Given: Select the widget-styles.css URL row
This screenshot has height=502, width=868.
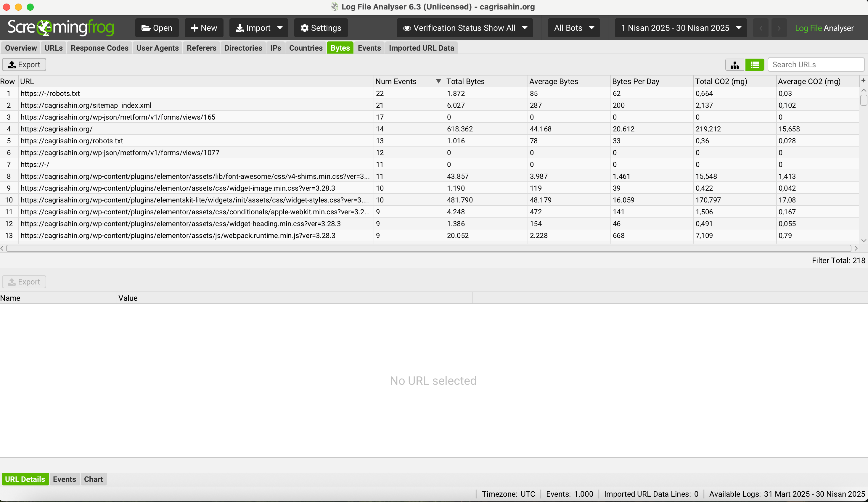Looking at the screenshot, I should click(x=430, y=200).
